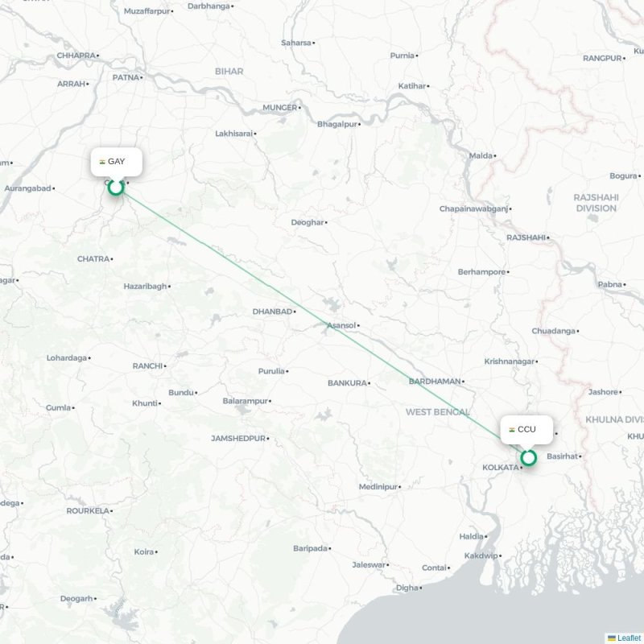
Task: Click the PATNA city label
Action: (x=126, y=77)
